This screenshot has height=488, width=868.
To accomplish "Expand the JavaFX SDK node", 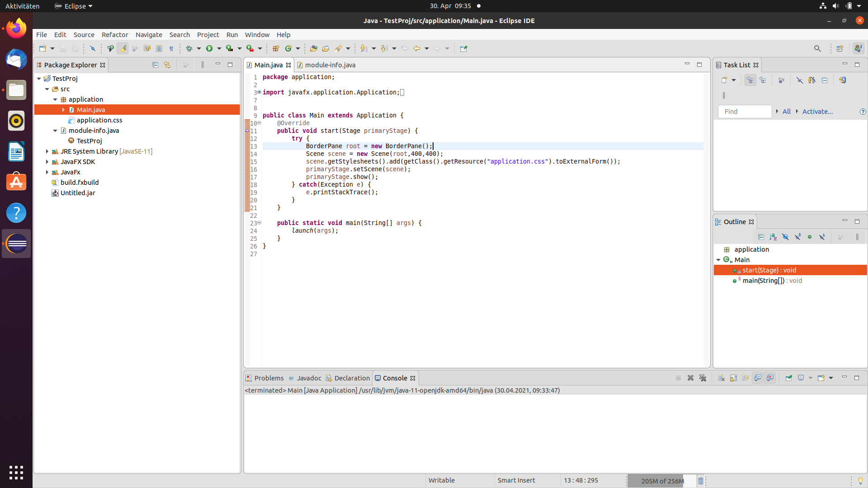I will [x=47, y=162].
